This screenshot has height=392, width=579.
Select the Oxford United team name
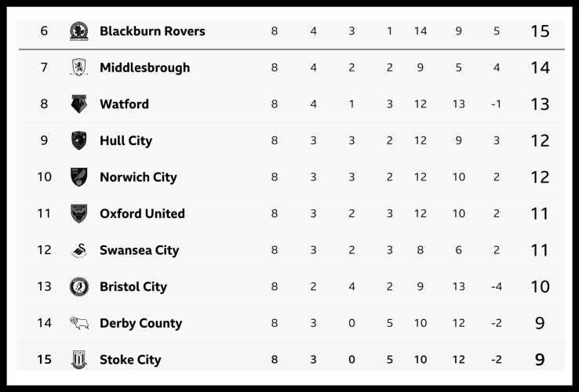[x=142, y=213]
